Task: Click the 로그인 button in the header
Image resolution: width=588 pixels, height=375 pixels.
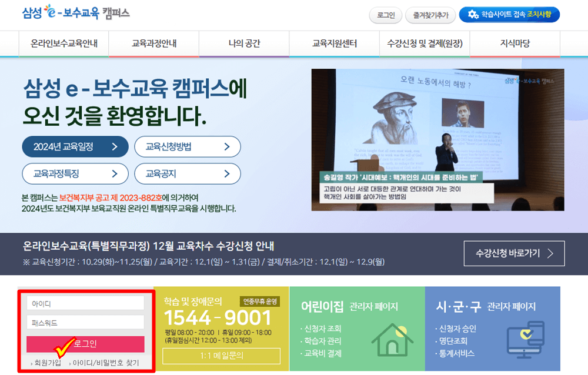Action: [x=386, y=15]
